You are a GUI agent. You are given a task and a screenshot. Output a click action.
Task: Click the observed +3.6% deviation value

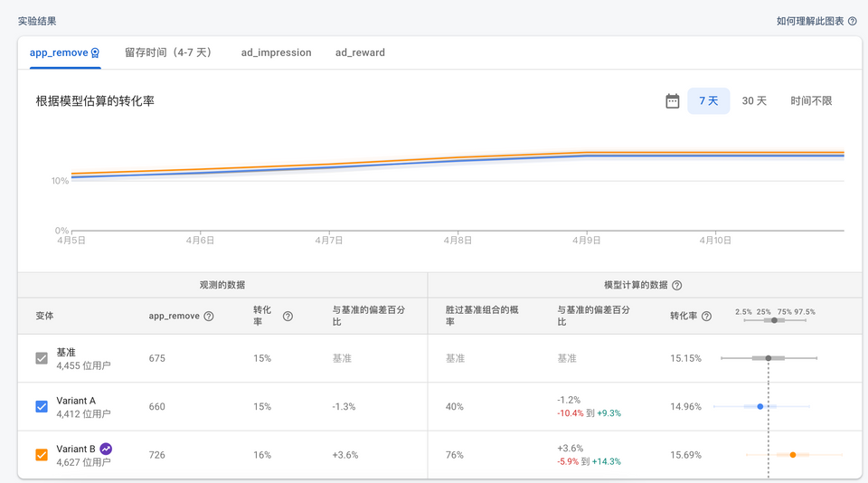click(x=344, y=455)
